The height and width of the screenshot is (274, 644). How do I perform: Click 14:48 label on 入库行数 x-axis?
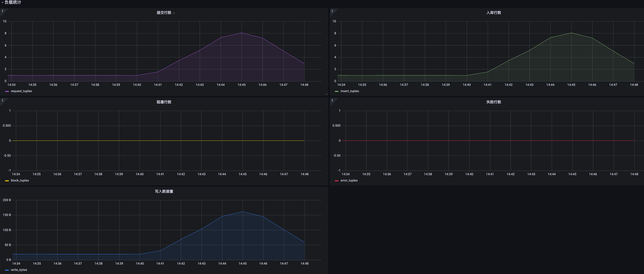pyautogui.click(x=634, y=85)
